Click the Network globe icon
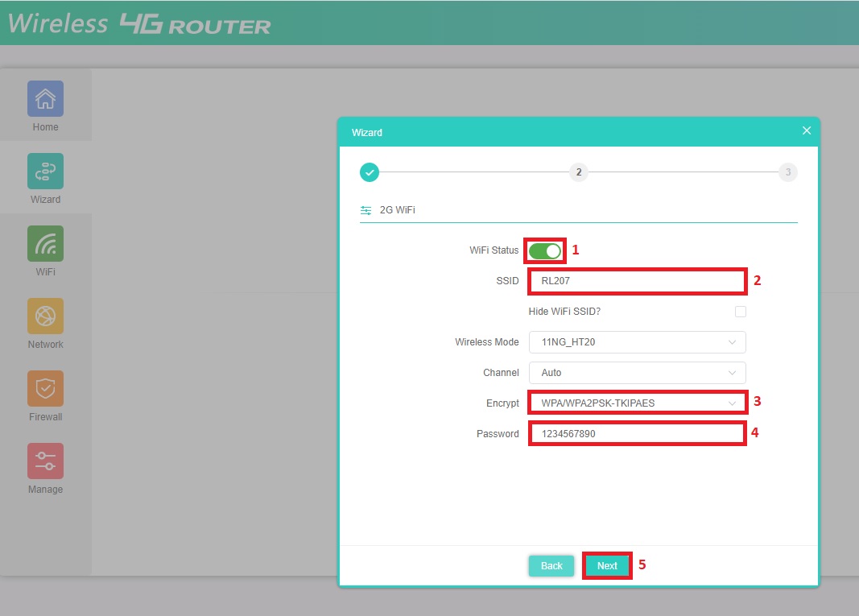 (x=45, y=316)
